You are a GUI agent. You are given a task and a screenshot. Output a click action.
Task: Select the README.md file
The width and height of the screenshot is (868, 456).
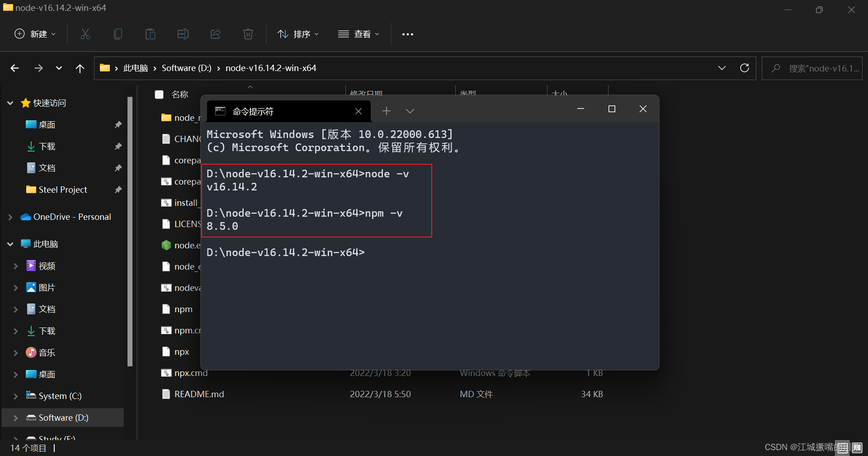click(x=199, y=394)
